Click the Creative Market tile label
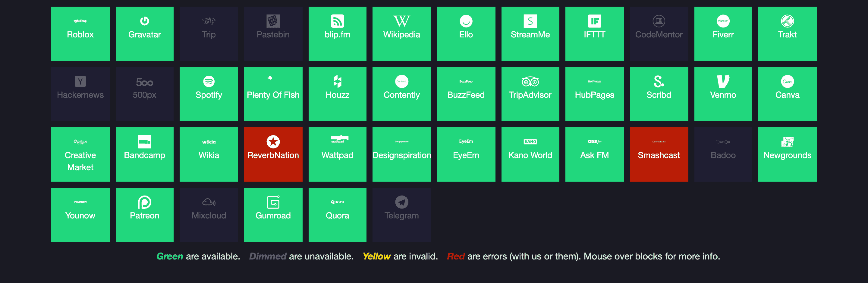Screen dimensions: 868x283 coord(80,161)
